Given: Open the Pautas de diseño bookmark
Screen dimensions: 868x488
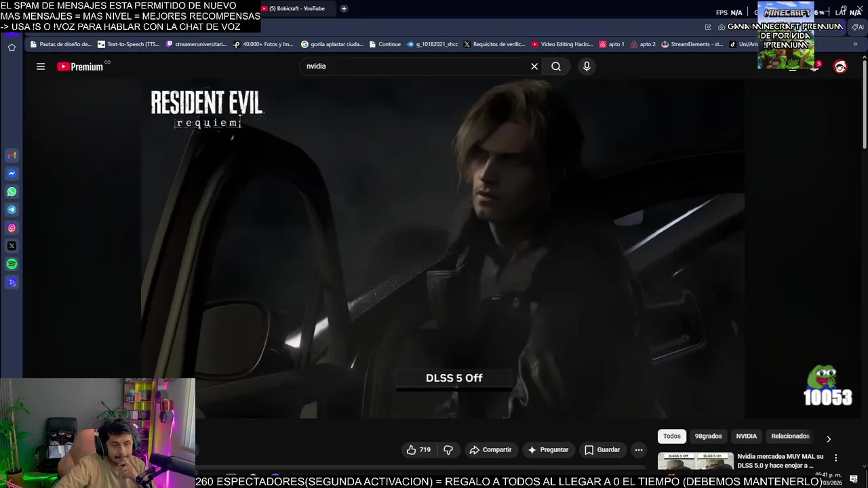Looking at the screenshot, I should point(61,44).
